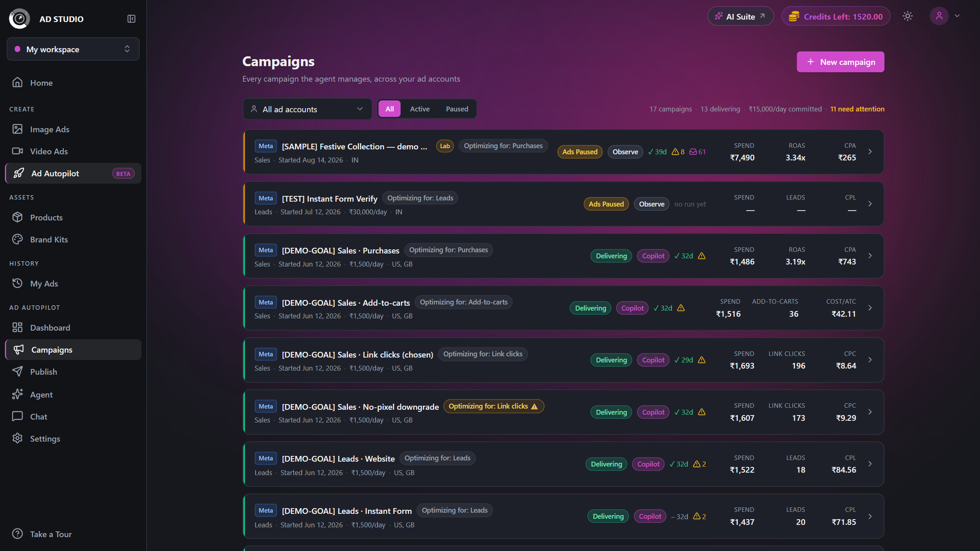Viewport: 980px width, 551px height.
Task: Click Optimizing for: Link clicks warning pill
Action: click(x=494, y=406)
